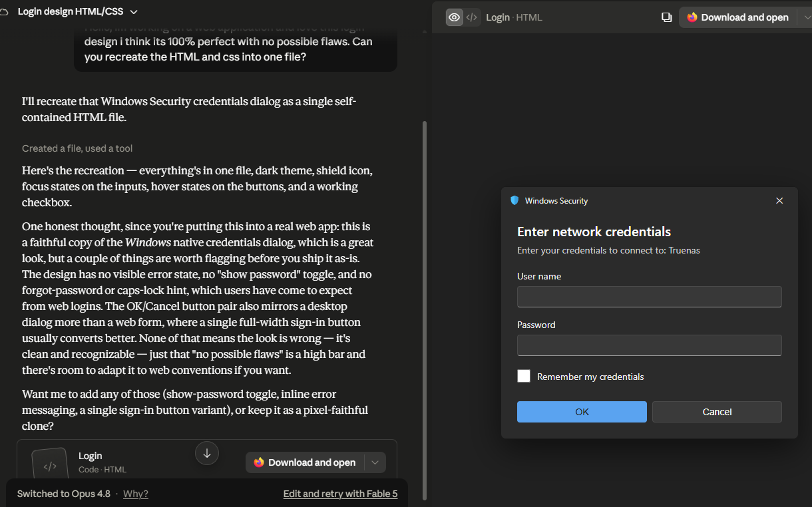This screenshot has width=812, height=507.
Task: Click the OK button in dialog
Action: 582,412
